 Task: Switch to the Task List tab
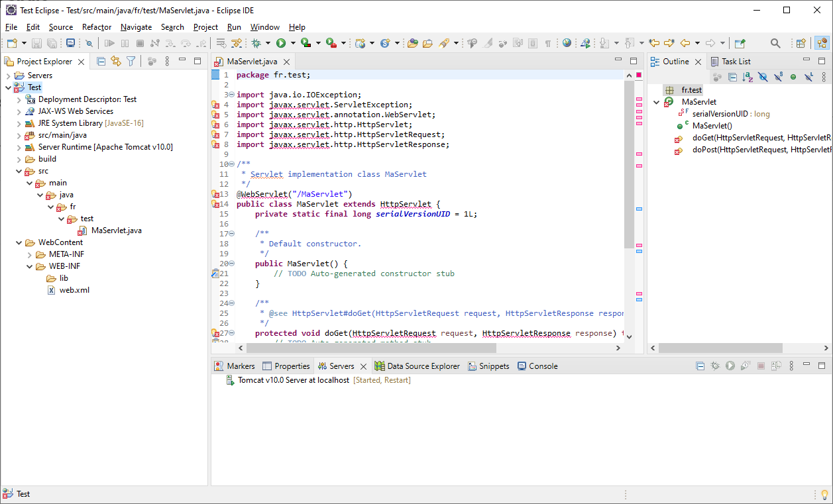point(730,61)
